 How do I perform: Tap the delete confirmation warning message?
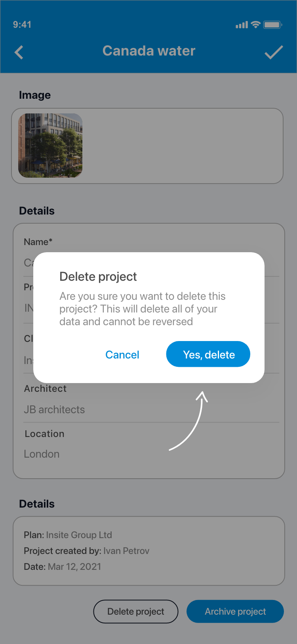click(143, 309)
